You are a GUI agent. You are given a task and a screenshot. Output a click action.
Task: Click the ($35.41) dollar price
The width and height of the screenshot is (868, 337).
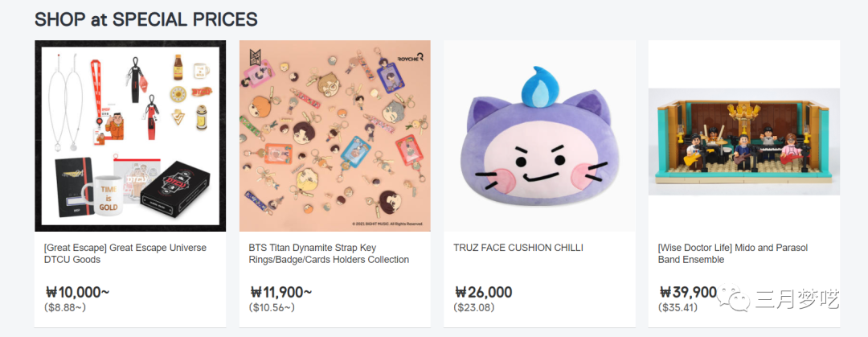pyautogui.click(x=678, y=307)
